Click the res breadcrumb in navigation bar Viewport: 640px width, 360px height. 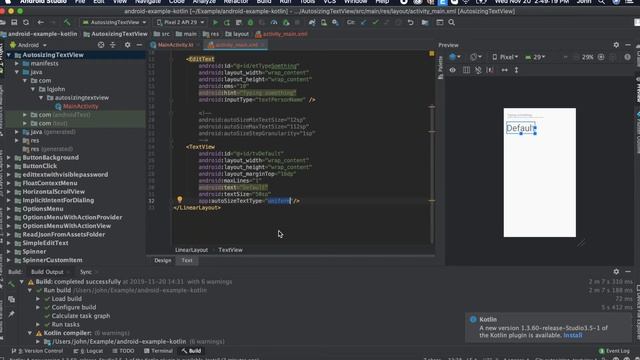point(211,34)
